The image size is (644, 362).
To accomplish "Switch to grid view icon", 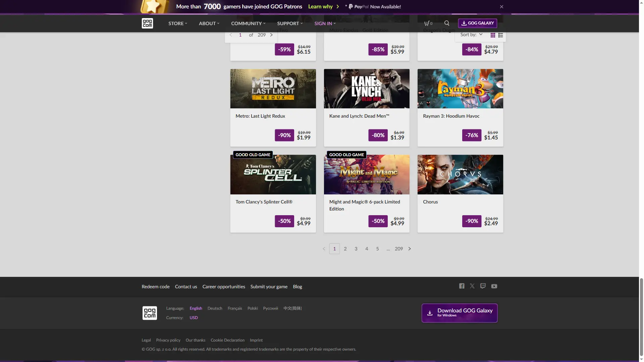I will coord(493,35).
